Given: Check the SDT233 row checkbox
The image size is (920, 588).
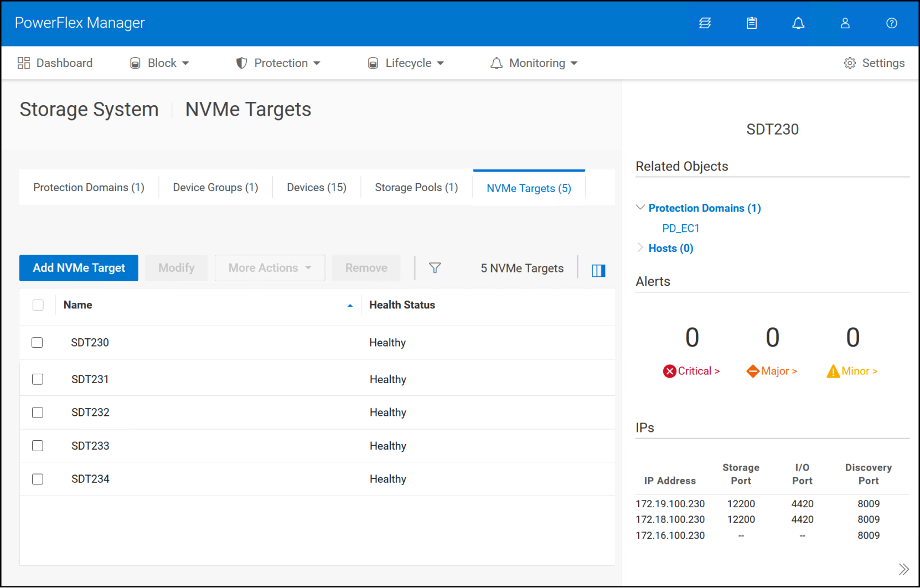Looking at the screenshot, I should point(38,446).
